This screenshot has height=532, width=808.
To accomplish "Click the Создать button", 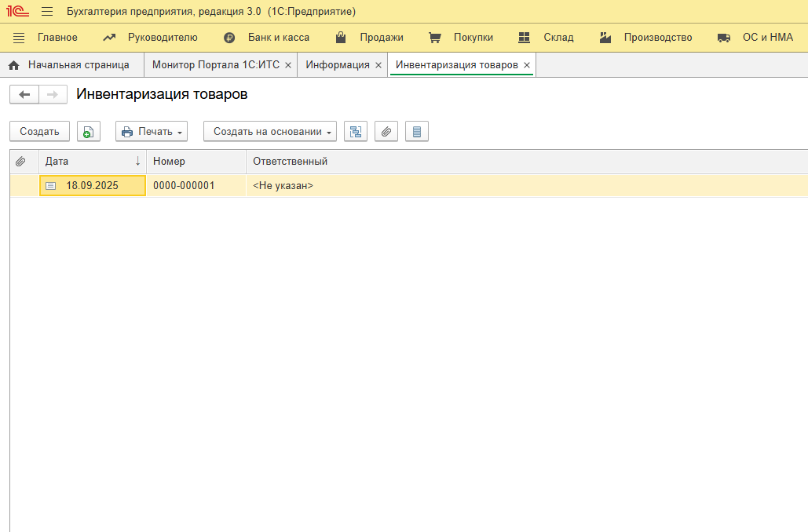I will [39, 132].
